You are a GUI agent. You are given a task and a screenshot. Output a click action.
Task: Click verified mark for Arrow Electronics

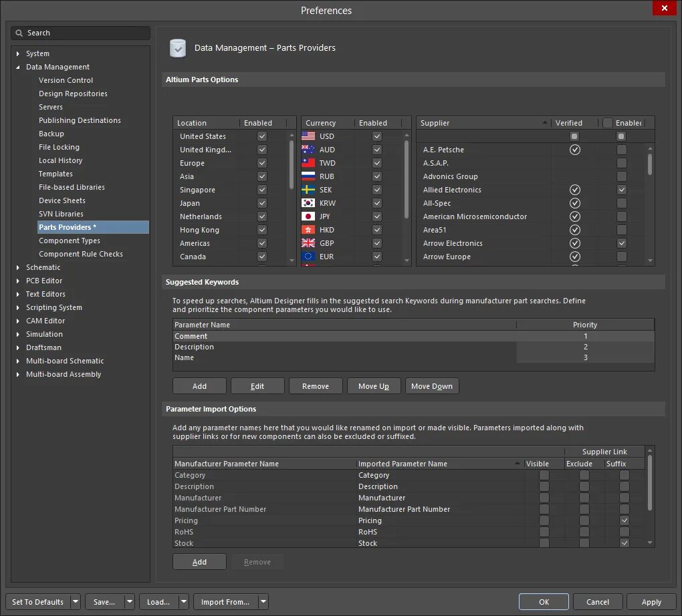click(574, 243)
